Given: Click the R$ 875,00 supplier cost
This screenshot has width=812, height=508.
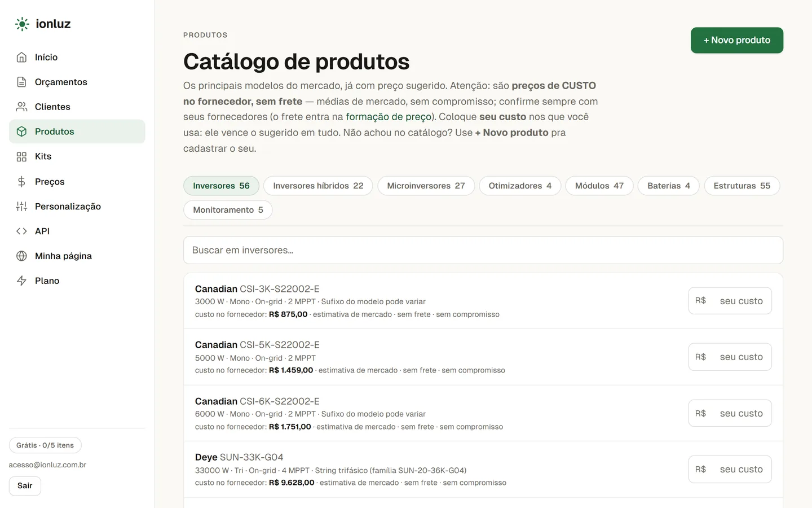Looking at the screenshot, I should [x=288, y=314].
